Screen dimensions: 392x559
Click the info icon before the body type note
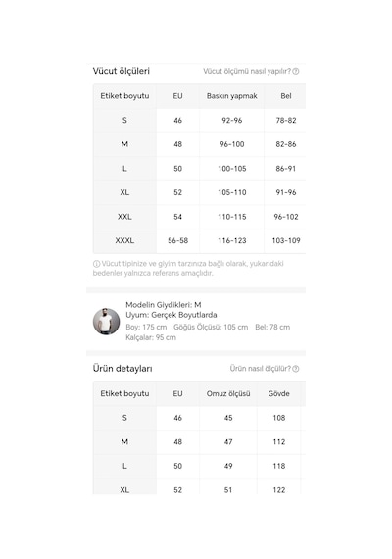(96, 264)
